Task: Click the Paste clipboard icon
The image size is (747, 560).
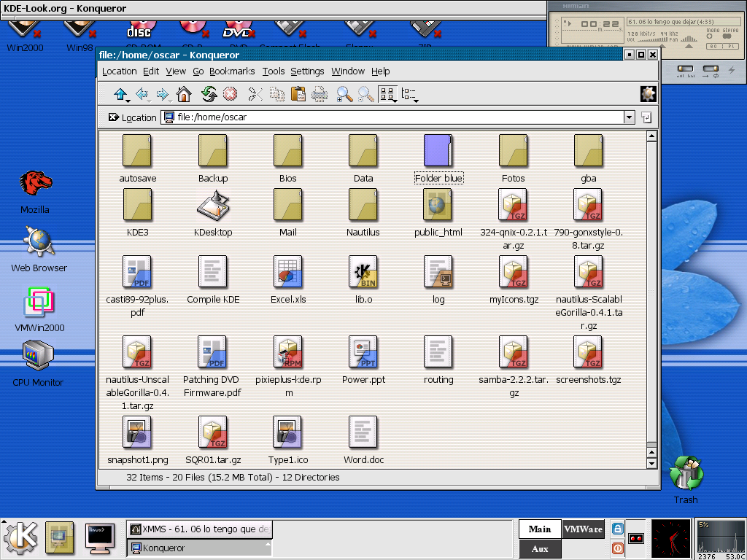Action: 298,94
